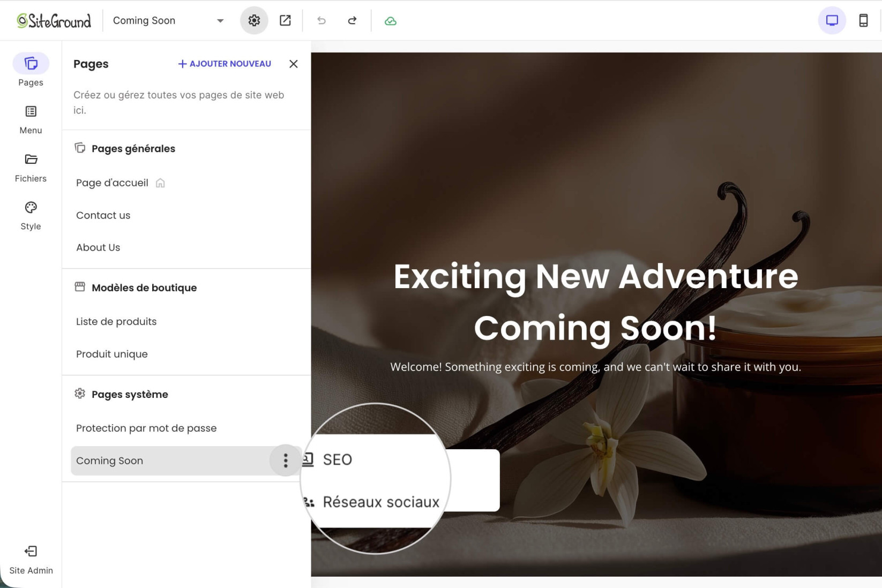The width and height of the screenshot is (882, 588).
Task: Open the Menu section in sidebar
Action: tap(31, 119)
